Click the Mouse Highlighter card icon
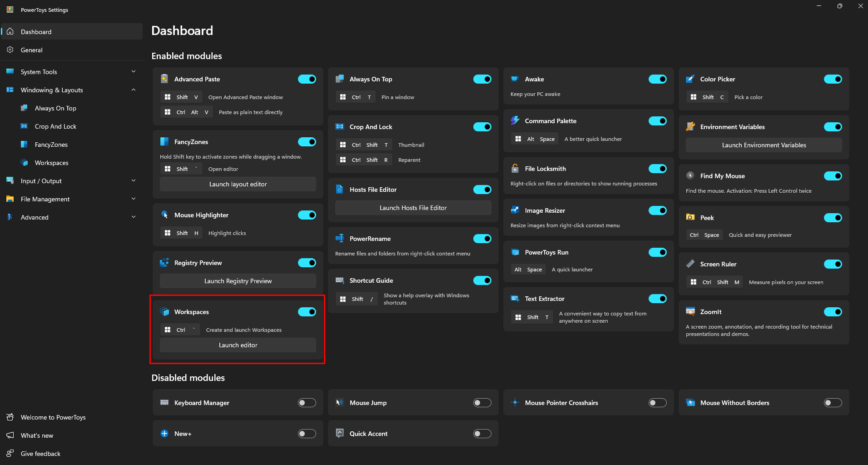 click(164, 215)
